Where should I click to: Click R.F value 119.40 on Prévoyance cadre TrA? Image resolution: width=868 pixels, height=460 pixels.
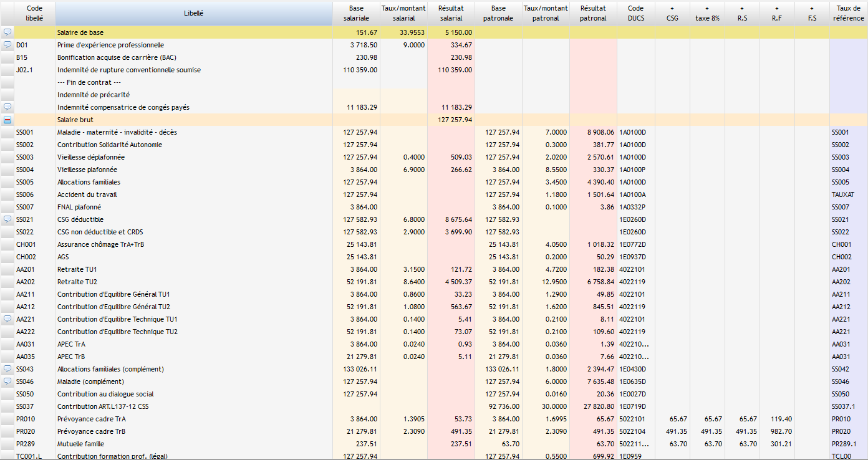(782, 419)
